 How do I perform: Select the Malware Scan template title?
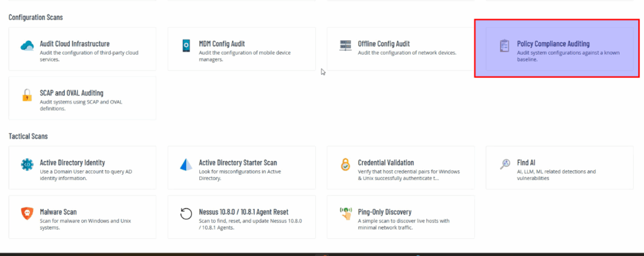point(58,212)
